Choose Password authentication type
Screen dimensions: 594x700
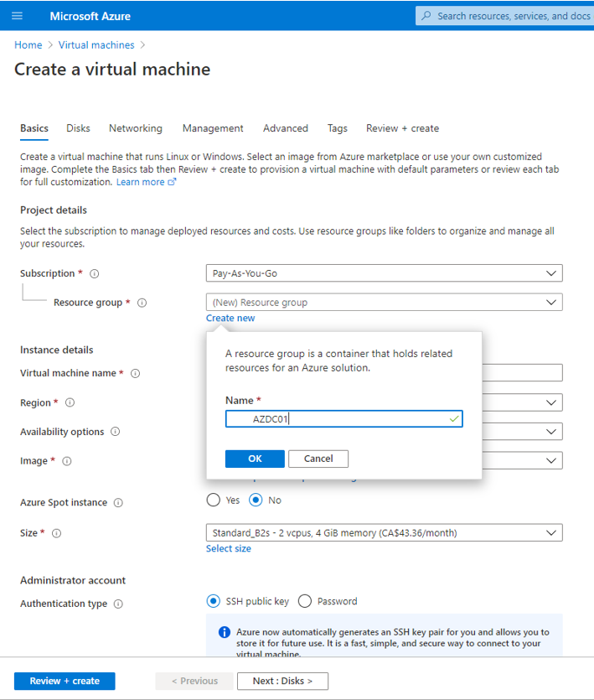(305, 601)
